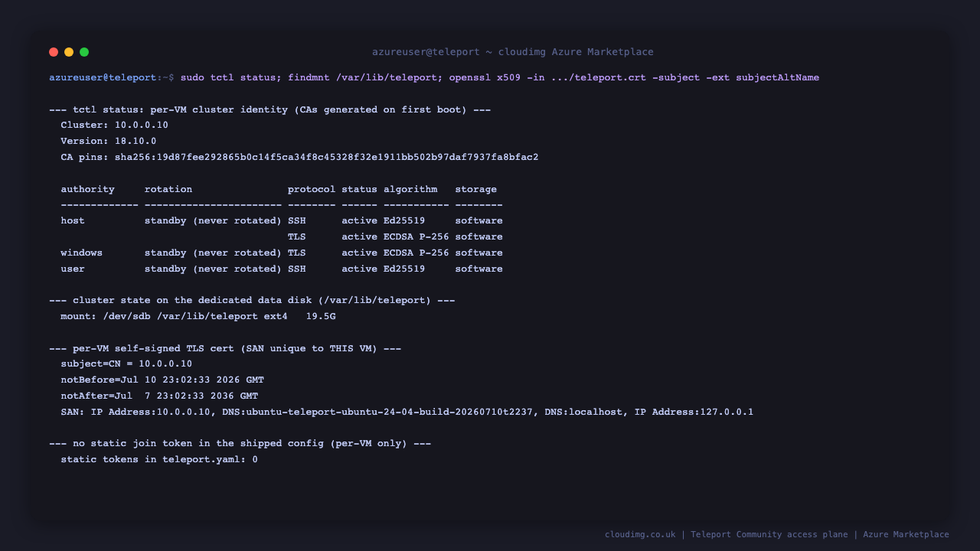The width and height of the screenshot is (980, 551).
Task: Click 'IP Address:127.0.0.1' in the SAN line
Action: tap(694, 412)
